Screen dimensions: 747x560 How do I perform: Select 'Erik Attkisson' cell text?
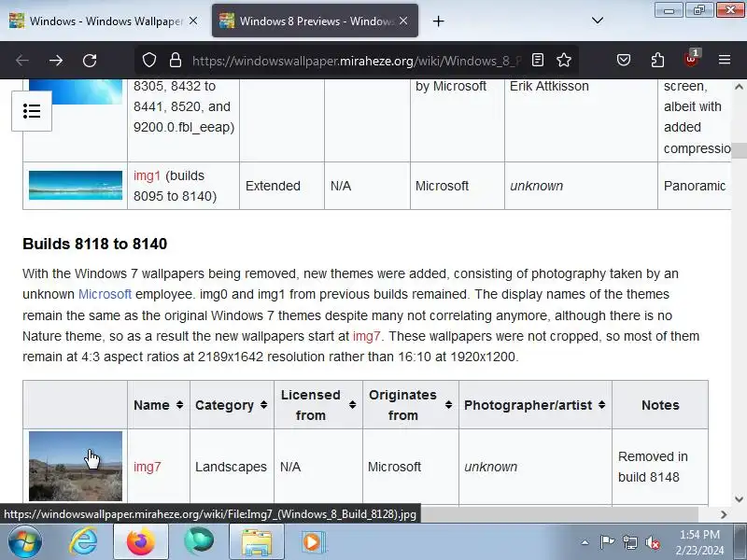click(x=549, y=86)
